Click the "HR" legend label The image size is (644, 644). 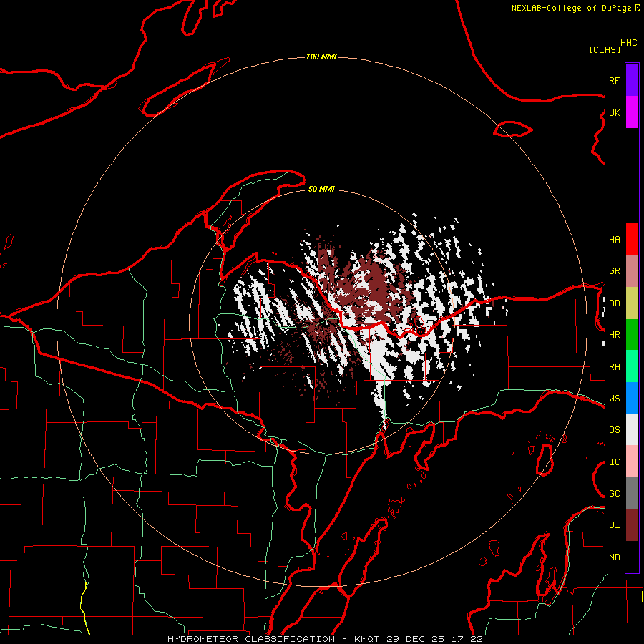click(614, 335)
